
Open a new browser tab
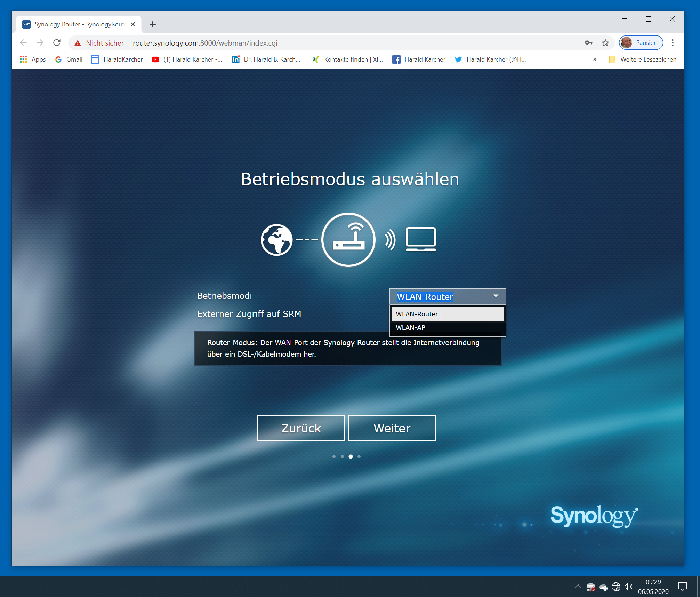tap(152, 24)
